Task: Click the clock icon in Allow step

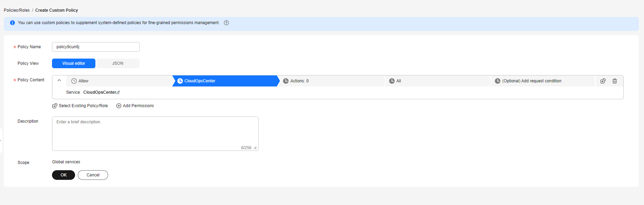Action: point(74,81)
